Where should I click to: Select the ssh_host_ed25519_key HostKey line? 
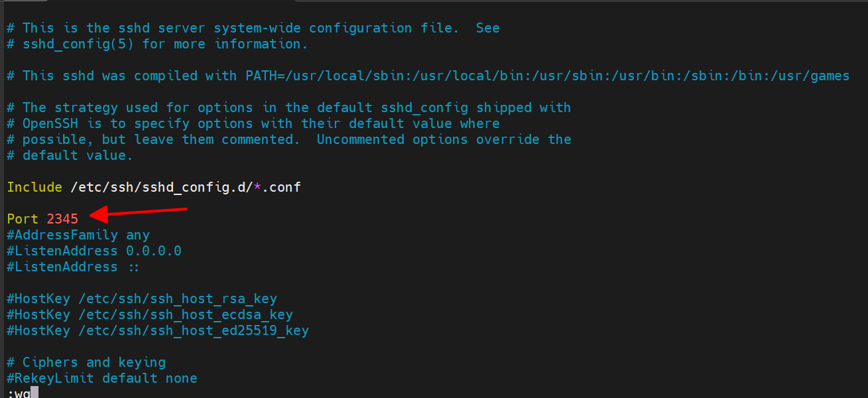pyautogui.click(x=158, y=330)
